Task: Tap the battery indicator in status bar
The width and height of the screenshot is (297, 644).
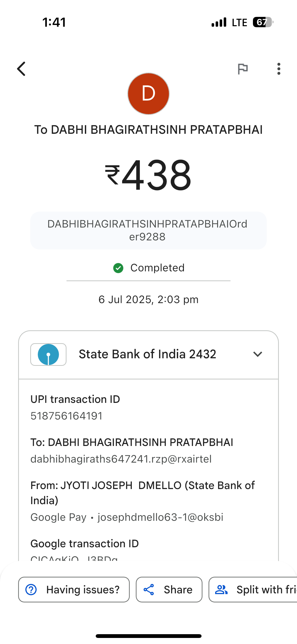Action: [263, 22]
